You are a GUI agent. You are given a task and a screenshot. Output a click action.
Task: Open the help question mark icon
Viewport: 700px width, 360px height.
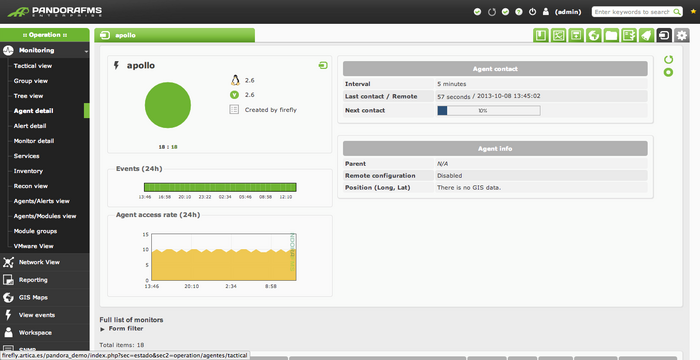click(519, 12)
